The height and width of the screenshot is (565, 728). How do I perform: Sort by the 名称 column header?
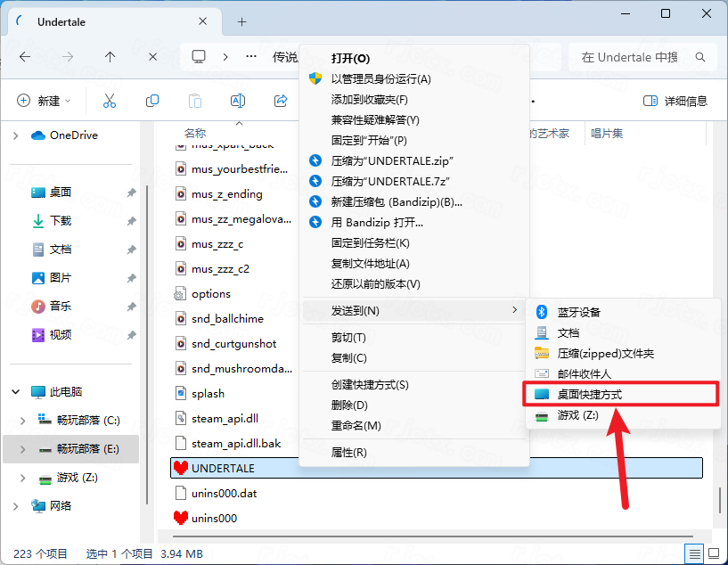[x=195, y=134]
